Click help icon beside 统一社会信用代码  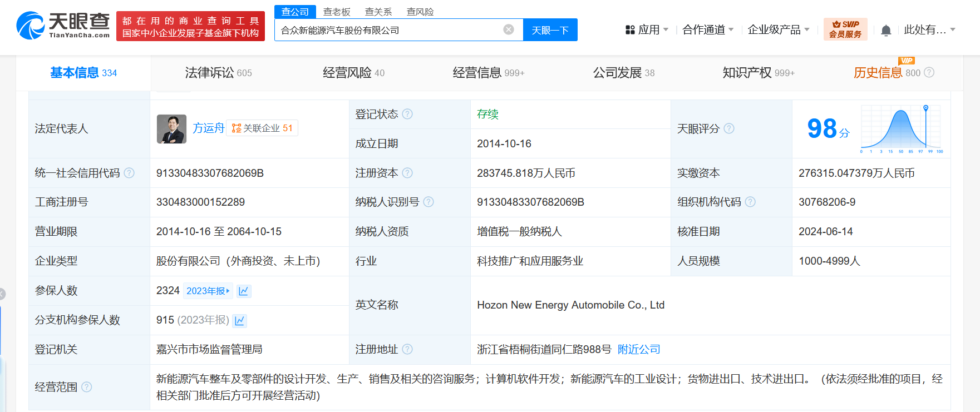129,173
